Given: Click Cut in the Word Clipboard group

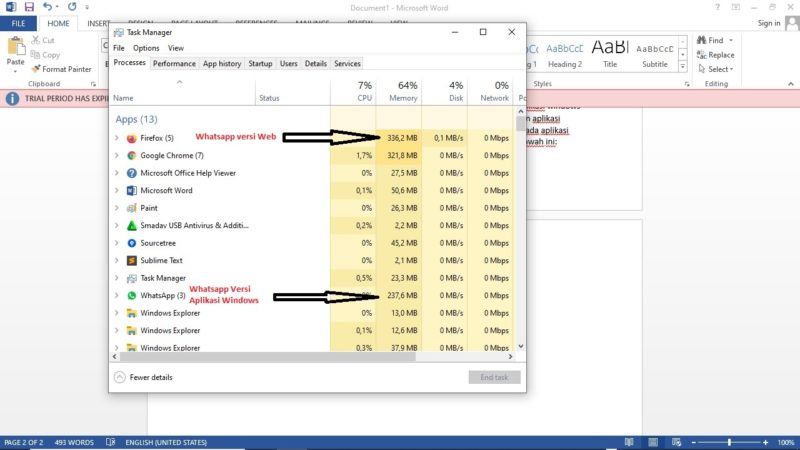Looking at the screenshot, I should click(x=43, y=40).
